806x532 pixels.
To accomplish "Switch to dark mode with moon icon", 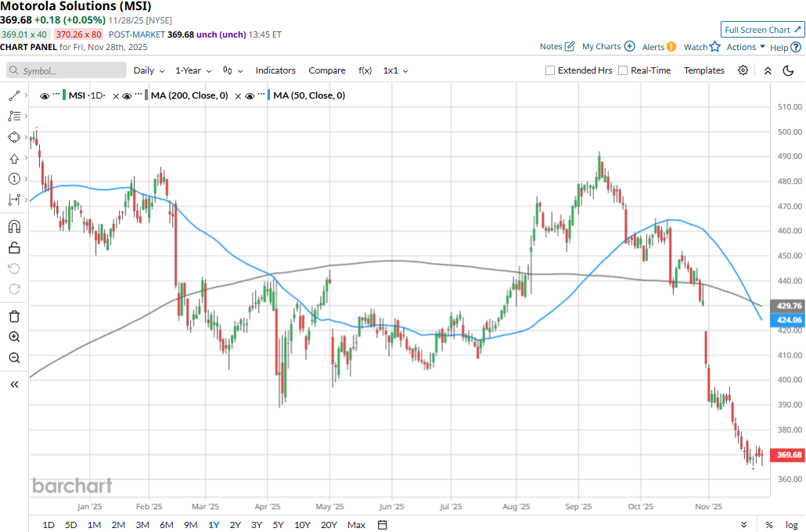I will 788,70.
